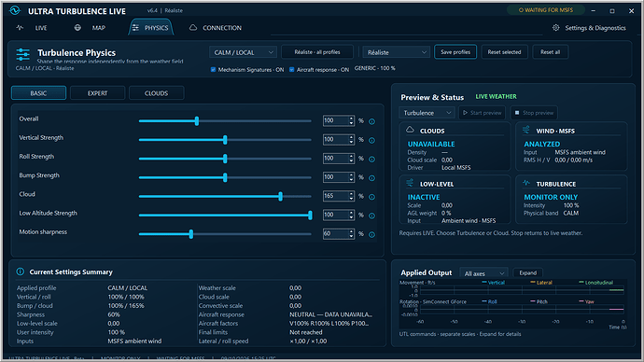This screenshot has width=644, height=362.
Task: Click the Settings & Diagnostics gear icon
Action: tap(555, 28)
